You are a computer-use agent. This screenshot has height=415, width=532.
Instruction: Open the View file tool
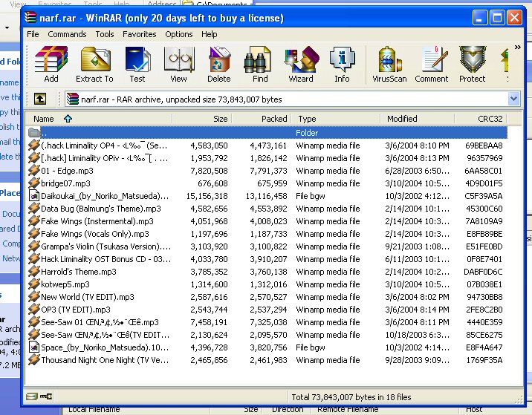(178, 64)
